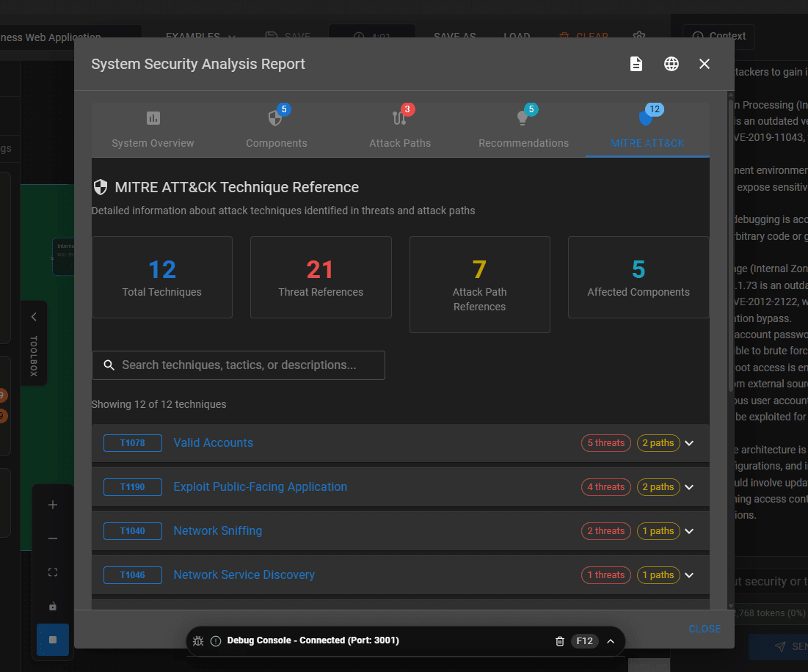Click the System Overview chart icon
Image resolution: width=808 pixels, height=672 pixels.
[153, 118]
